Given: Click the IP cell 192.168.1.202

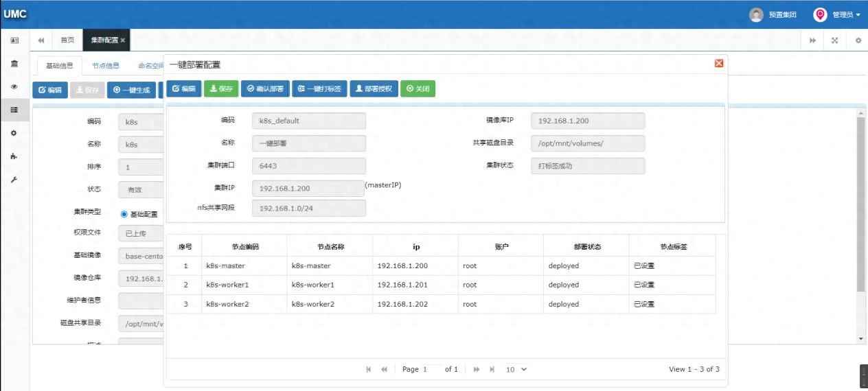Looking at the screenshot, I should pyautogui.click(x=415, y=304).
